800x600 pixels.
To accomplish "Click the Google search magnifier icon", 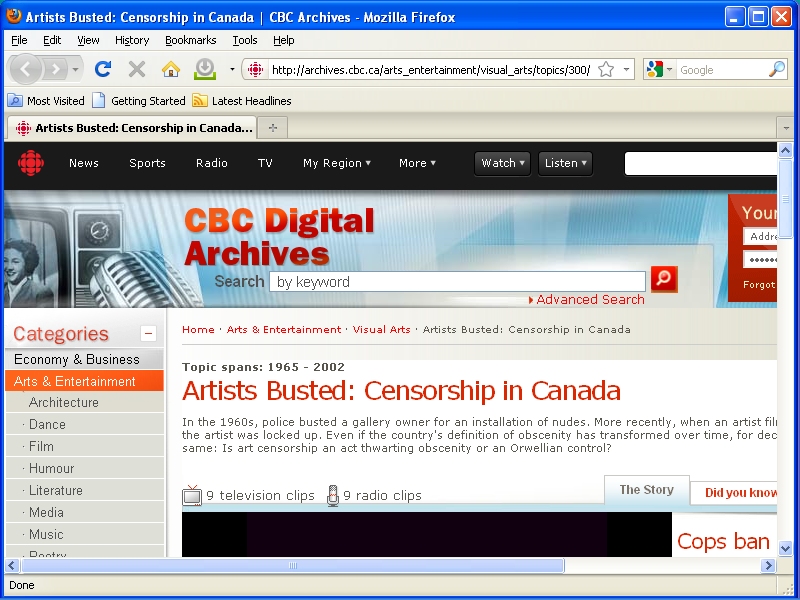I will [x=776, y=70].
